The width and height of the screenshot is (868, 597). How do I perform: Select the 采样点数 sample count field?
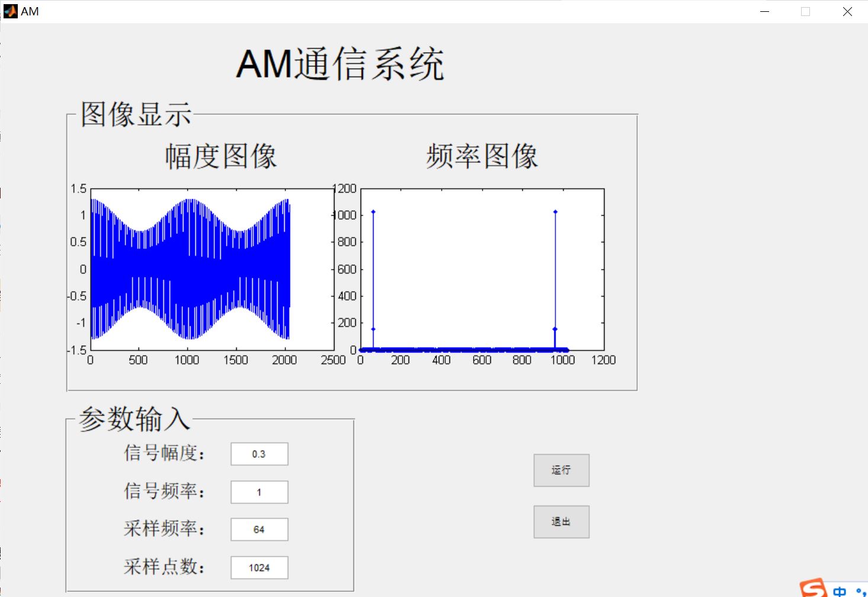259,567
